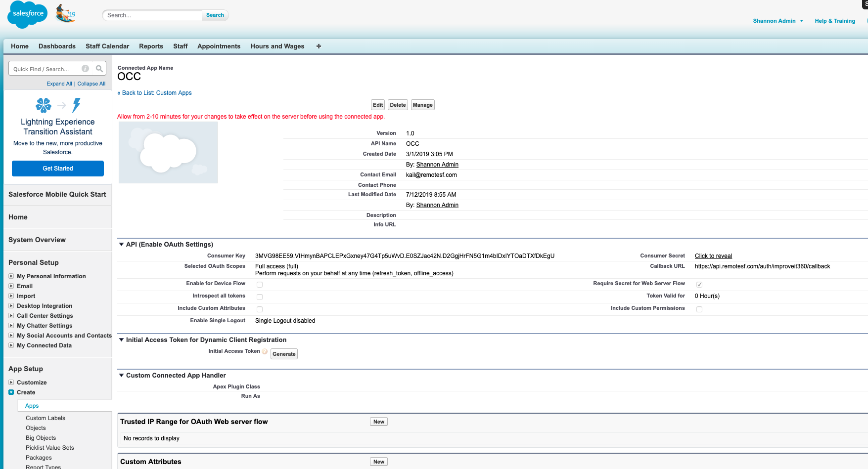Open the Staff tab
Viewport: 868px width, 469px height.
[180, 46]
